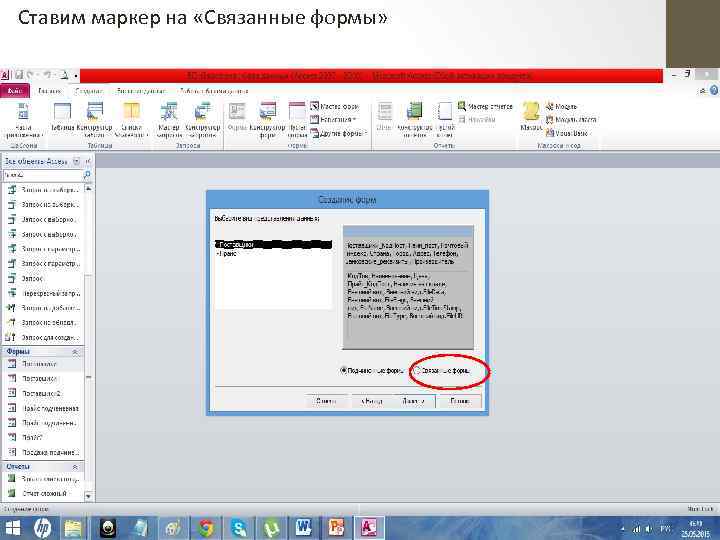Open Списки SharePoint dropdown
Viewport: 720px width, 540px height.
coord(131,120)
